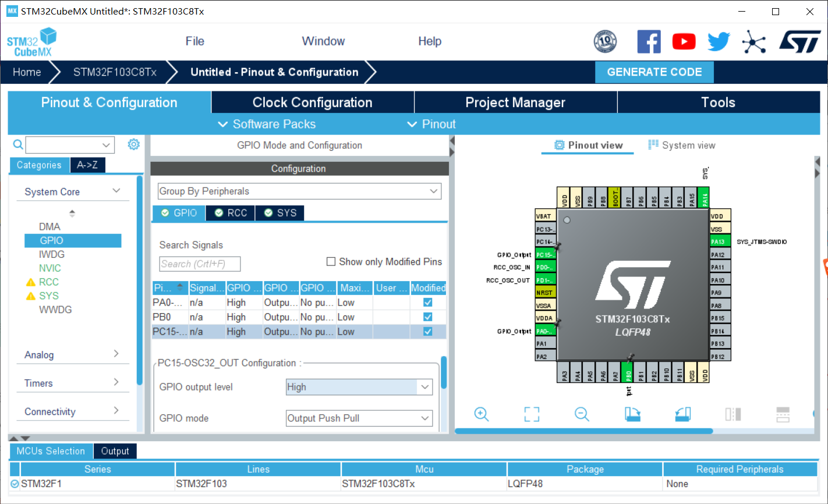
Task: Select IWDG in System Core list
Action: [x=52, y=254]
